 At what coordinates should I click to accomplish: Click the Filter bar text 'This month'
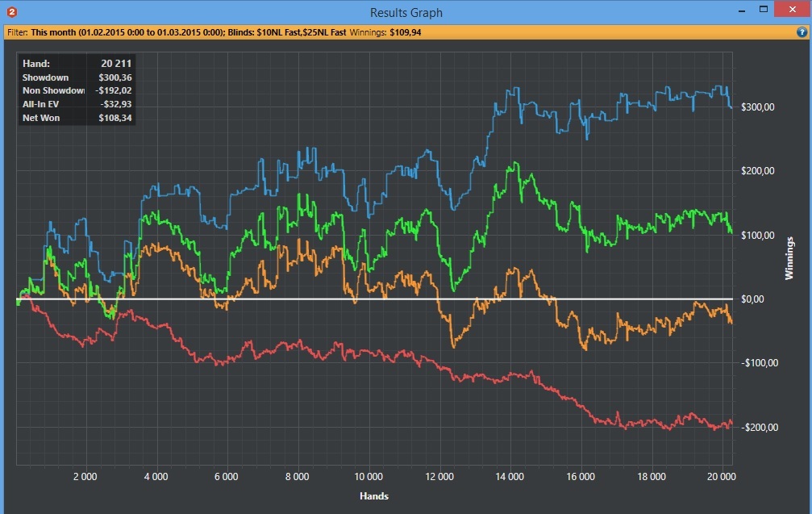click(53, 32)
